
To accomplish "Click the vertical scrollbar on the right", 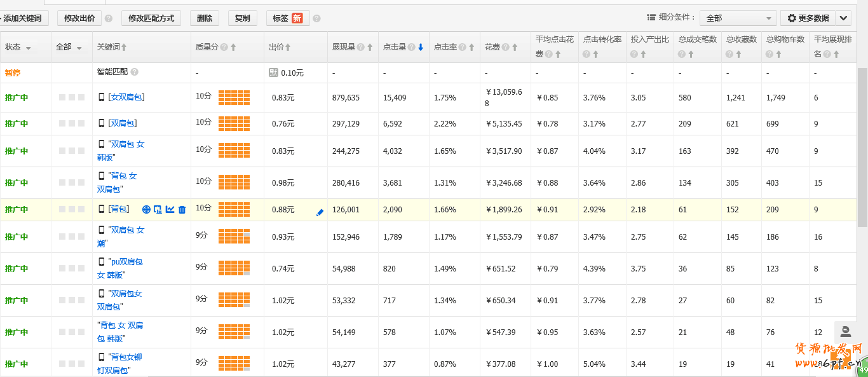I will 862,146.
